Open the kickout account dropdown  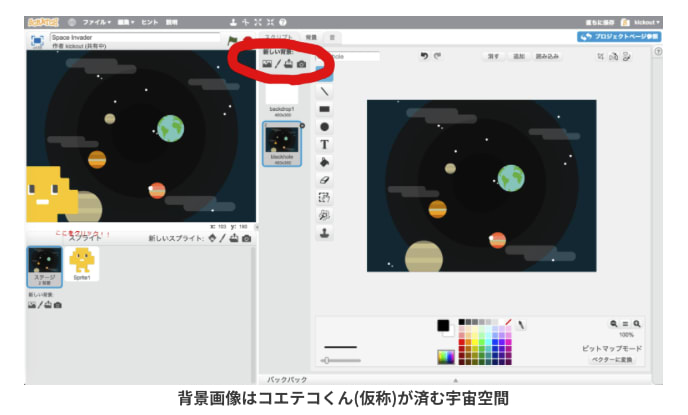(x=647, y=22)
